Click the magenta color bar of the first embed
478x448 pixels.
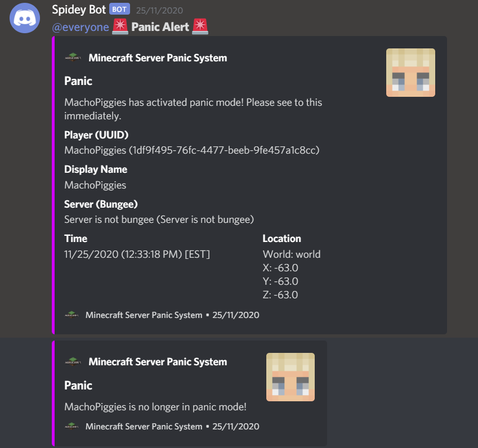53,185
